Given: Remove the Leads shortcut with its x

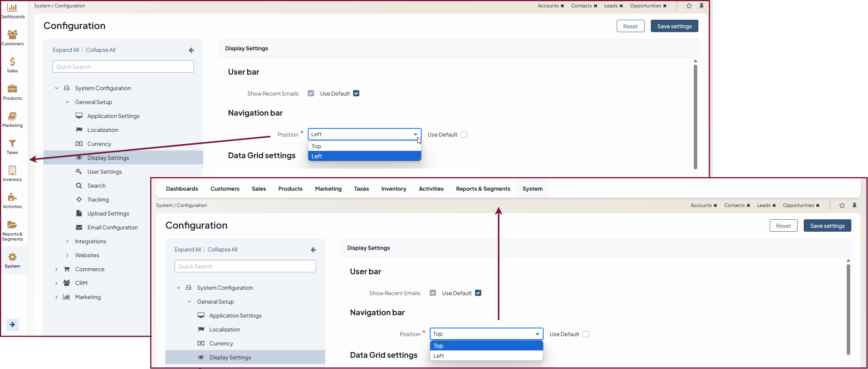Looking at the screenshot, I should [x=621, y=6].
